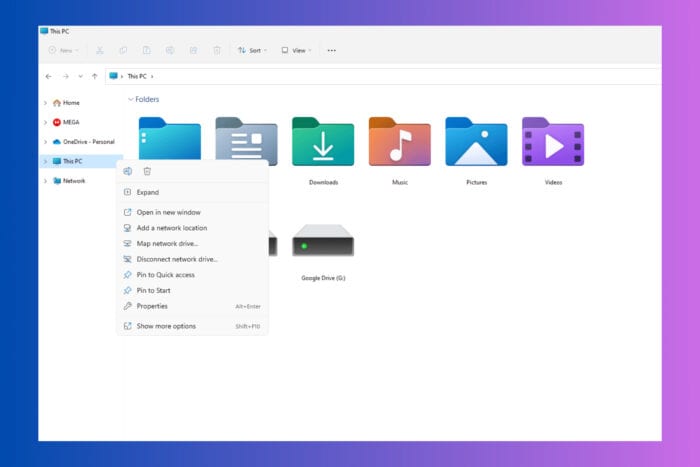This screenshot has height=467, width=700.
Task: Expand the Home tree node
Action: [45, 103]
